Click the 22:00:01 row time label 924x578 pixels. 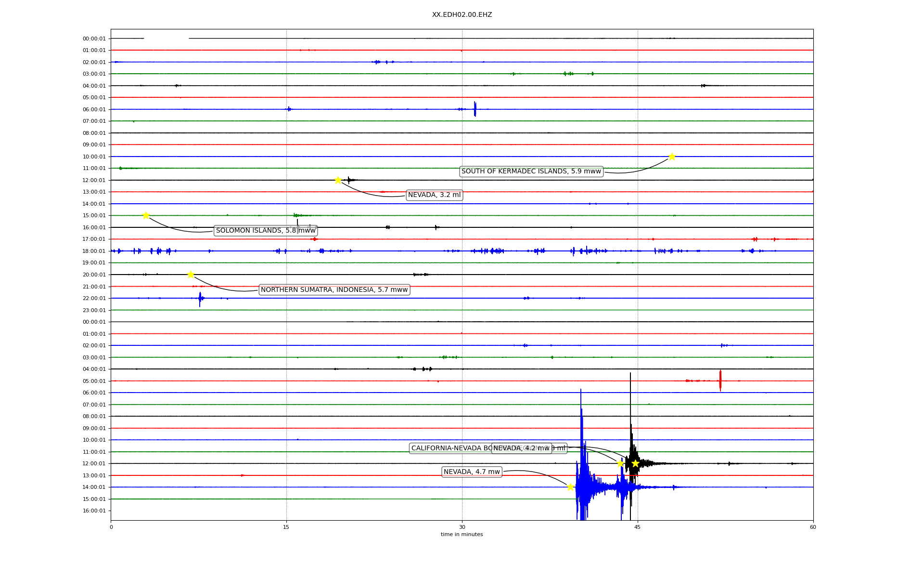(x=94, y=298)
